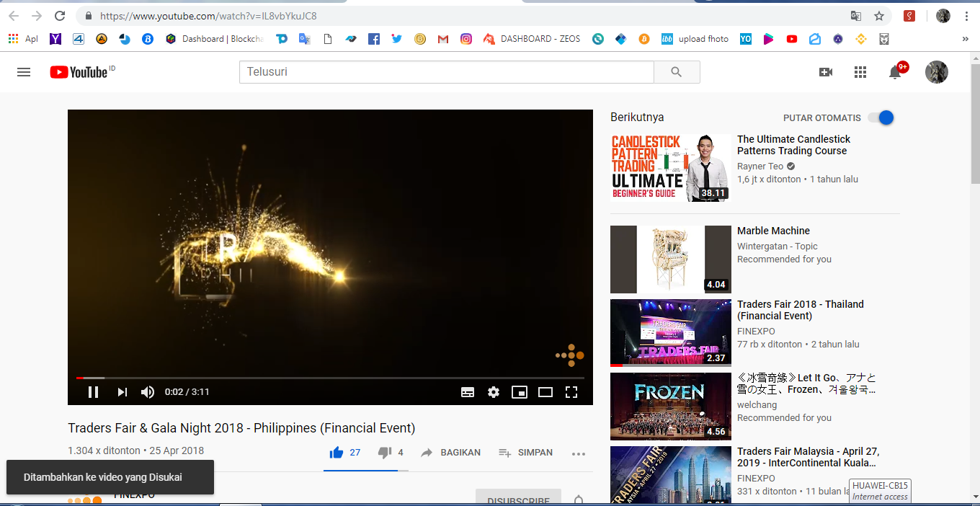Open the YouTube hamburger guide menu
The width and height of the screenshot is (980, 506).
click(24, 72)
